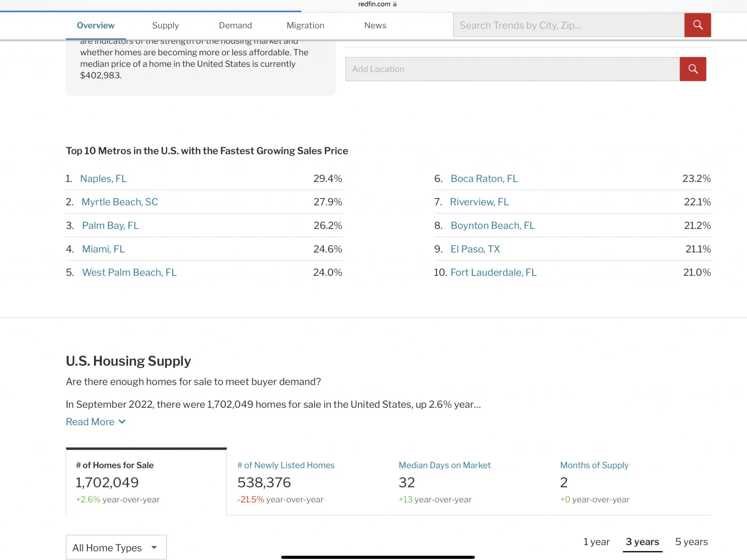This screenshot has width=747, height=560.
Task: Click the red Search Trends magnifier button
Action: (x=697, y=25)
